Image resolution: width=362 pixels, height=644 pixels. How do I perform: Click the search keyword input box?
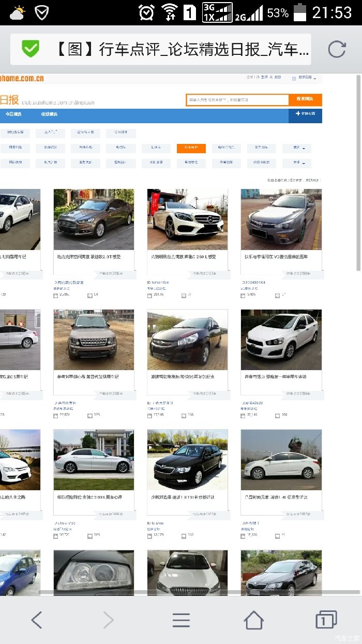pos(237,99)
